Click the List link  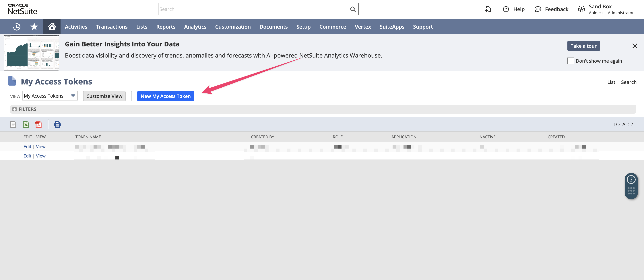click(x=611, y=82)
